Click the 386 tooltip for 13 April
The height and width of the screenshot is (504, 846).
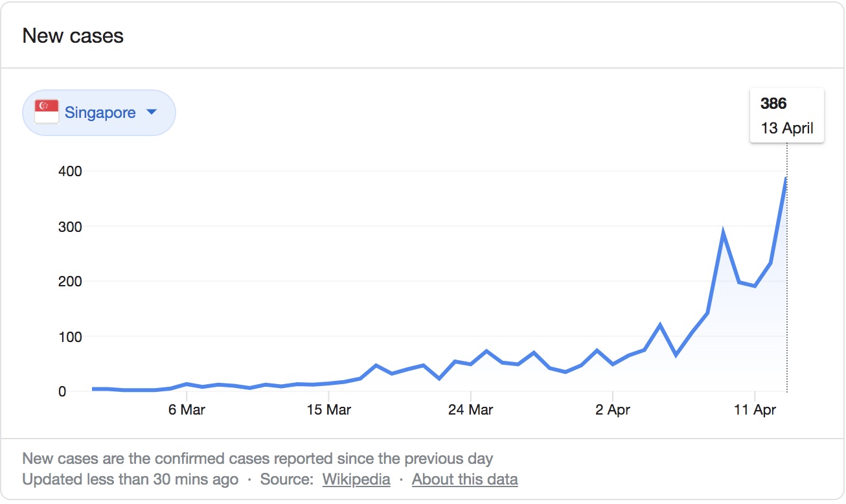coord(786,115)
